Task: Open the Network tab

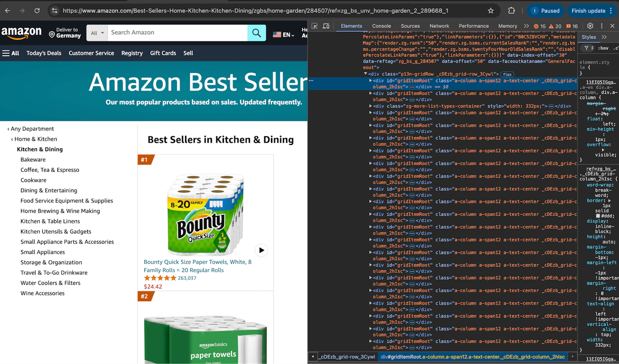Action: (x=439, y=26)
